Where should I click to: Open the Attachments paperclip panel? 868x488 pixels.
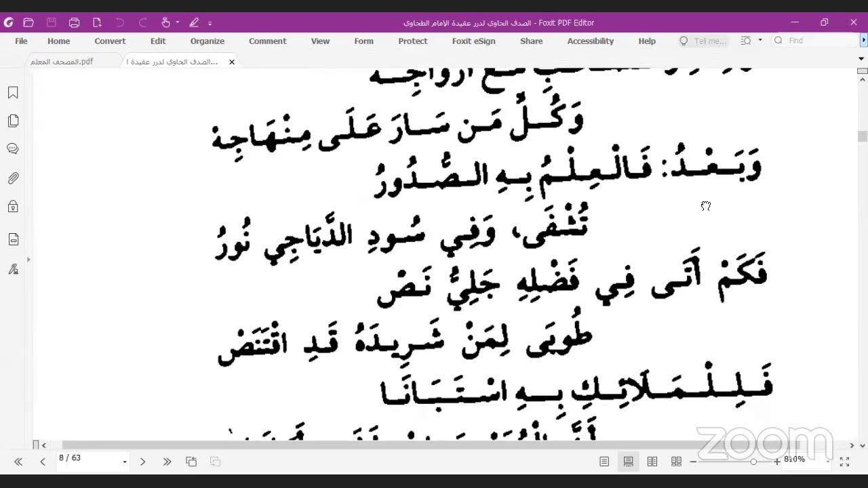click(13, 178)
